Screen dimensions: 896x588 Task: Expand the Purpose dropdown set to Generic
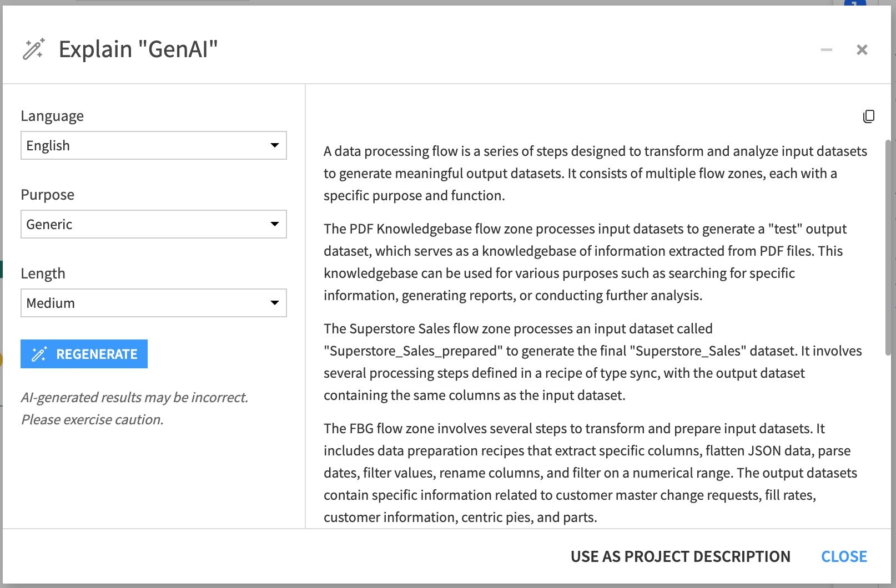pos(153,224)
